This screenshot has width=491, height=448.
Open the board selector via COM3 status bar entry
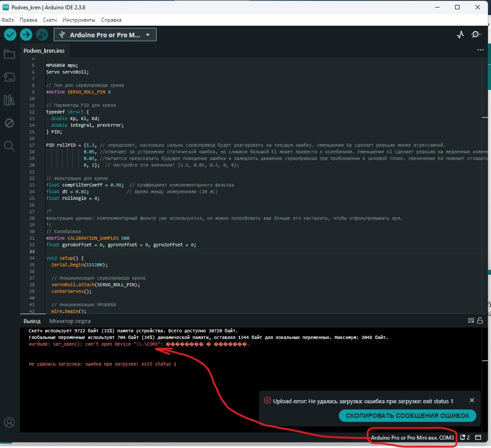coord(412,437)
